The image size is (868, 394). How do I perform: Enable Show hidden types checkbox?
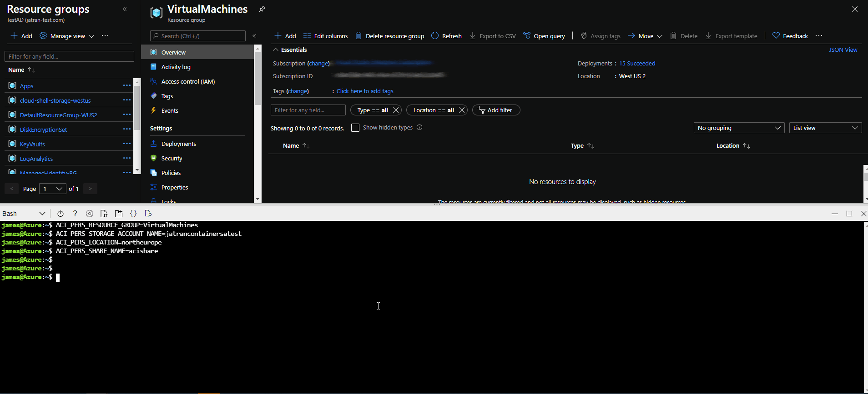point(355,128)
